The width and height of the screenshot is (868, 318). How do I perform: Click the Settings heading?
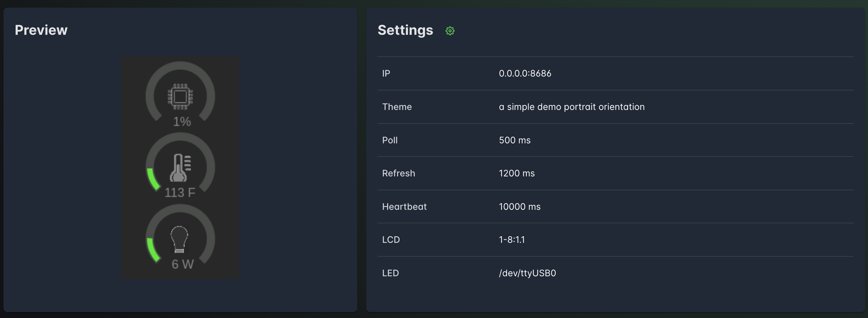tap(406, 30)
